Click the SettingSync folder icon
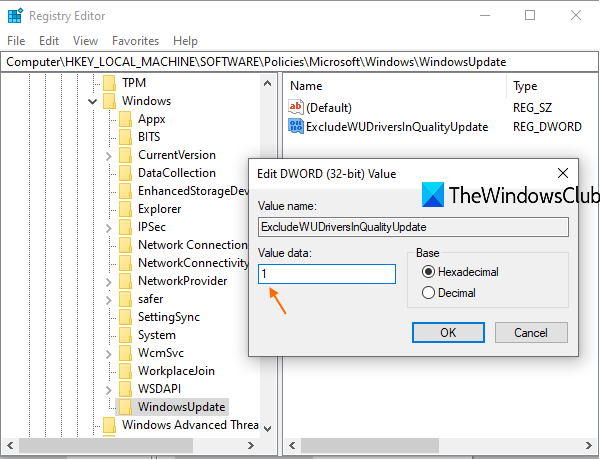Image resolution: width=600 pixels, height=460 pixels. click(125, 317)
